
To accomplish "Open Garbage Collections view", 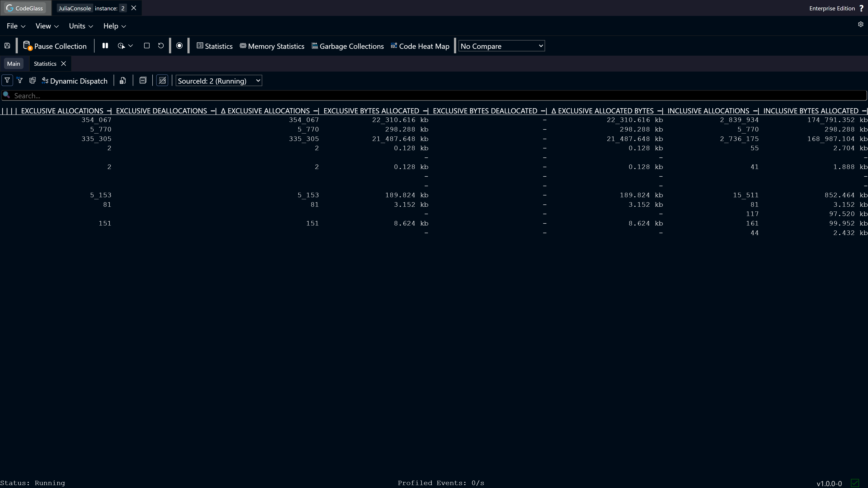I will 347,46.
